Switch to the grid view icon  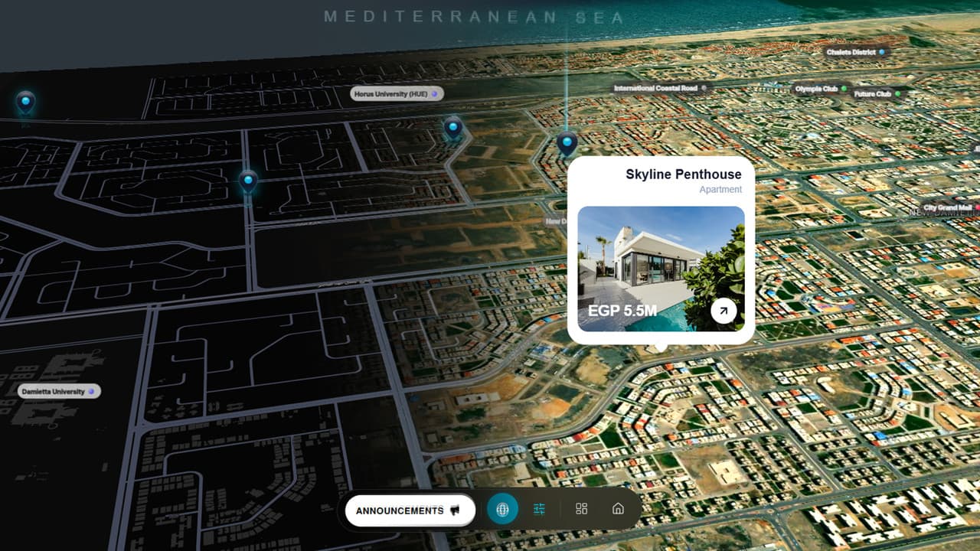(x=581, y=510)
